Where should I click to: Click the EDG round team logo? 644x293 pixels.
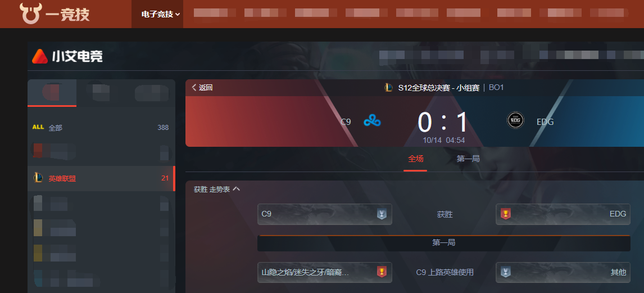(x=515, y=121)
